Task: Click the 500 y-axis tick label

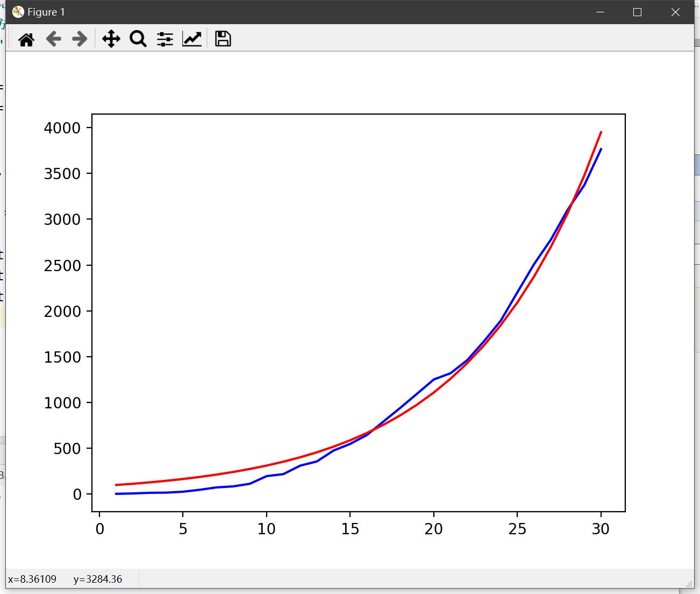Action: click(67, 449)
